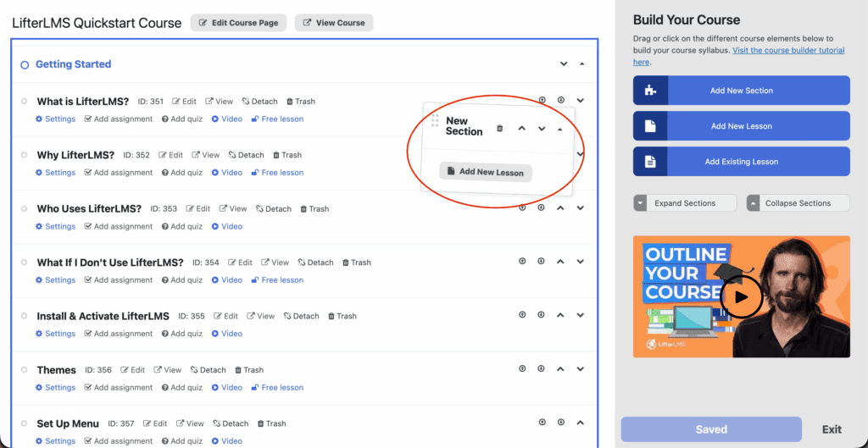868x448 pixels.
Task: Edit the What If I Don't Use LifterLMS? lesson
Action: [240, 263]
